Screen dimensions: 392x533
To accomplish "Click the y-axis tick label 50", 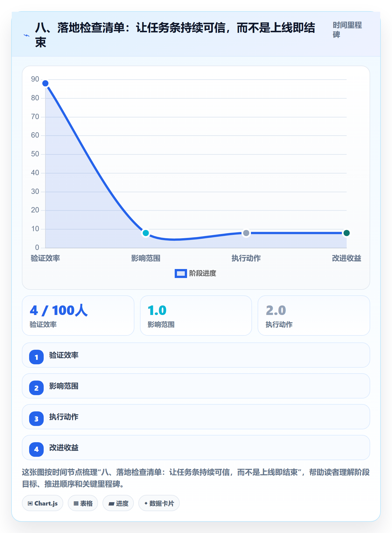I will tap(35, 154).
